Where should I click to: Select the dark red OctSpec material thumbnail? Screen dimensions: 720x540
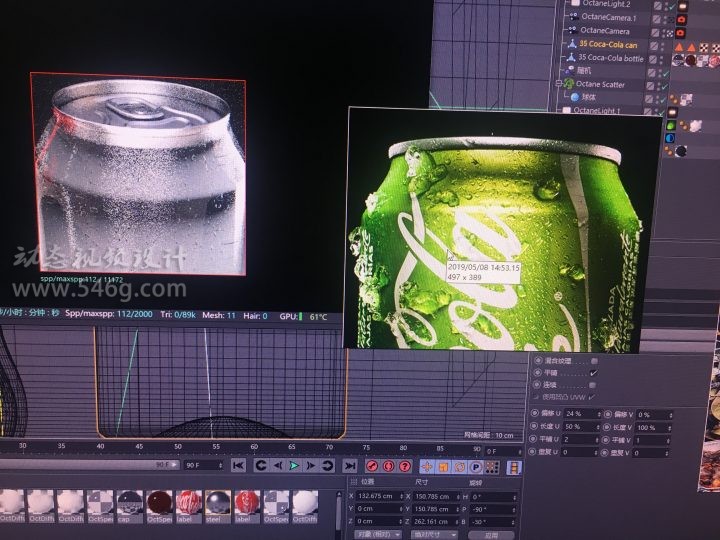pos(159,506)
